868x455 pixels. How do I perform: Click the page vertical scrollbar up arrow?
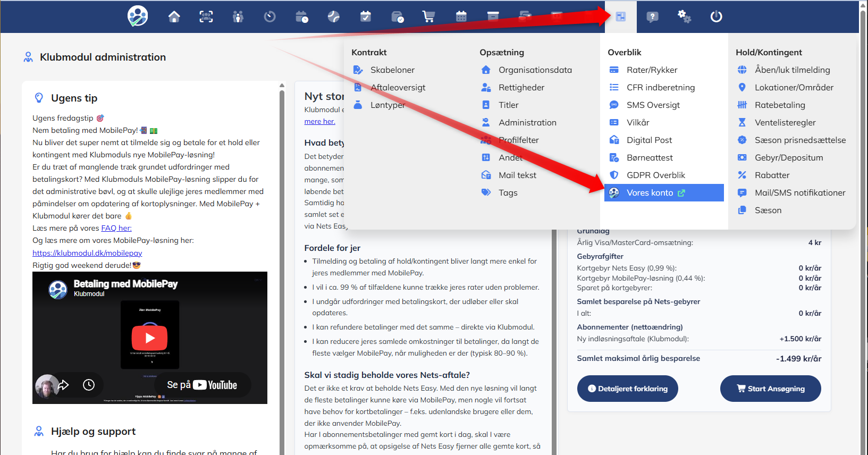click(x=863, y=5)
